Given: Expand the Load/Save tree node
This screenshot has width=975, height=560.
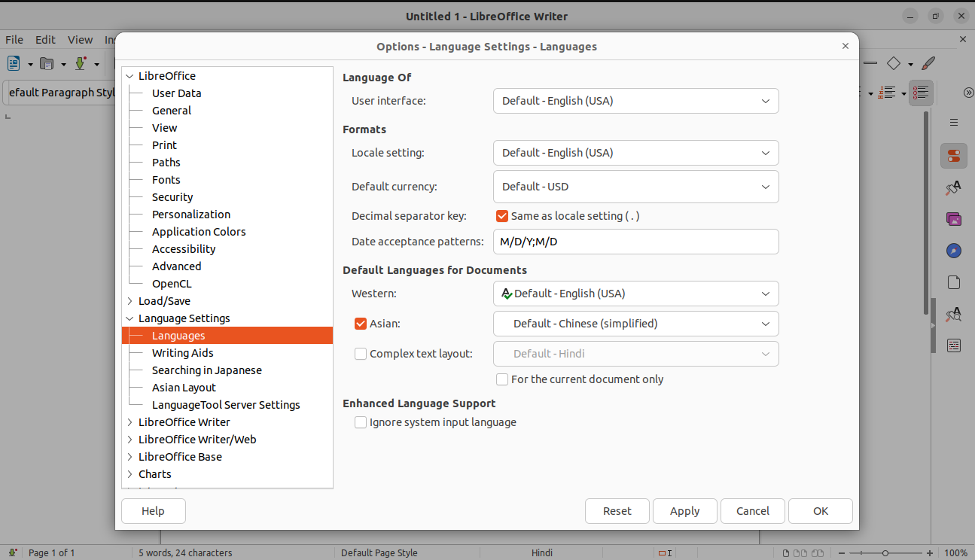Looking at the screenshot, I should click(x=130, y=301).
